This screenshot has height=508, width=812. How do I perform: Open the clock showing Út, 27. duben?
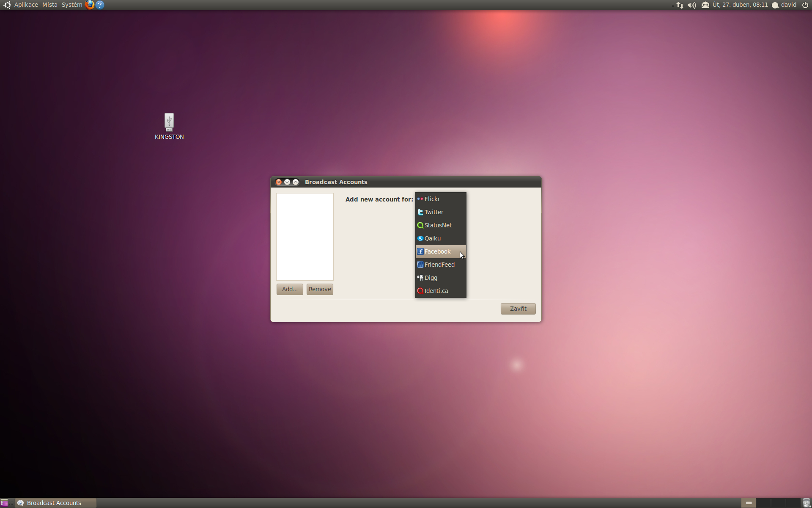pos(740,5)
